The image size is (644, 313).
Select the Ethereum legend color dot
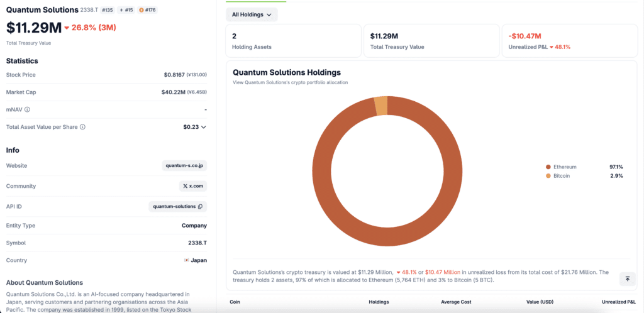(x=548, y=167)
